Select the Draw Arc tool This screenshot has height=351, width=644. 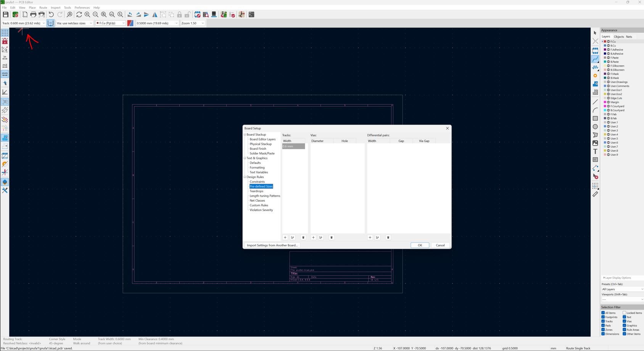[595, 110]
